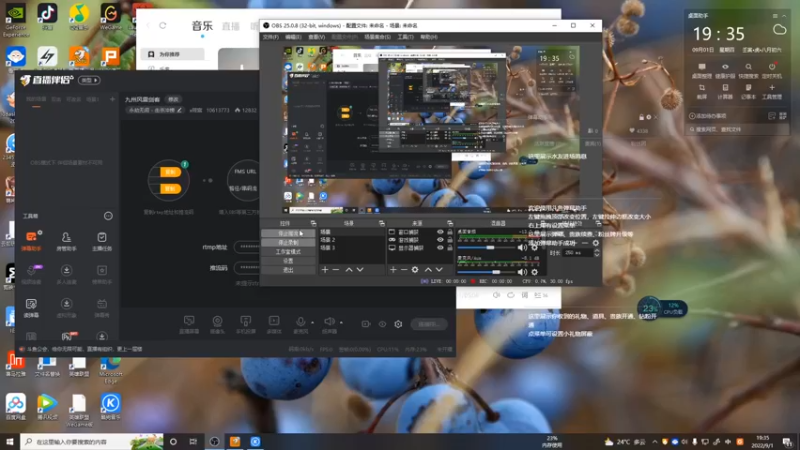Open 麦克风/Aux mixer settings gear

(x=534, y=272)
